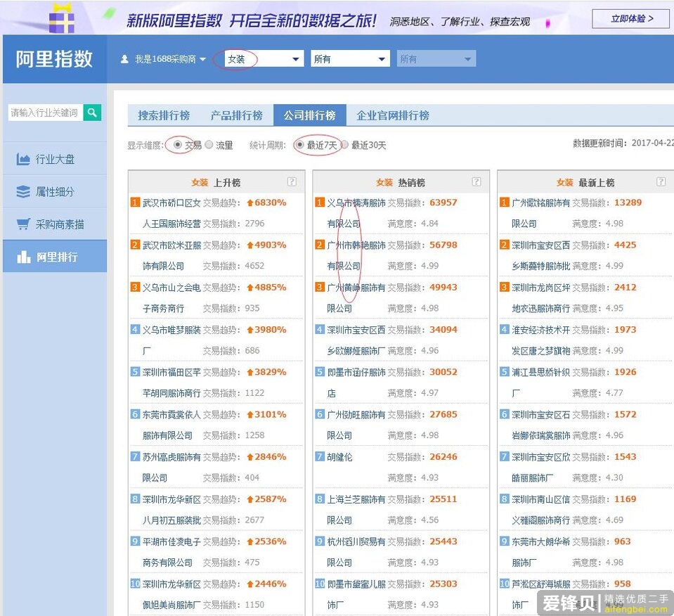This screenshot has height=616, width=674.
Task: Click the 立即体验 banner button
Action: [x=630, y=18]
